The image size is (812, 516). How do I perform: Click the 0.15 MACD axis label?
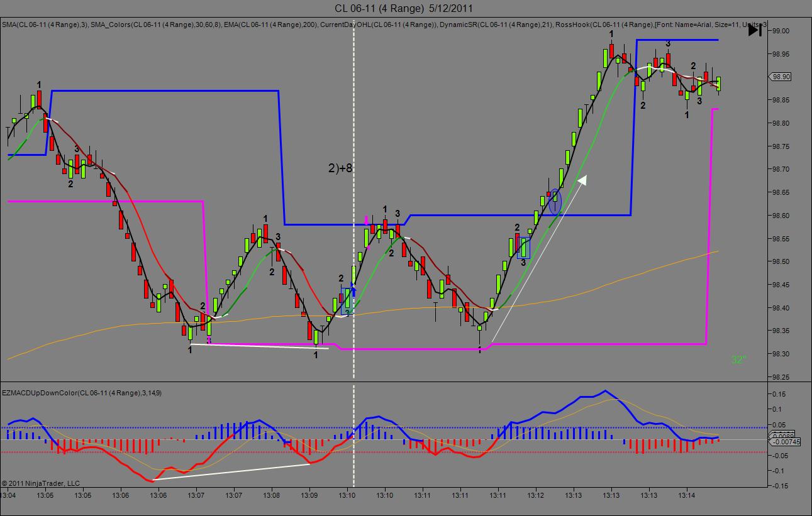(779, 394)
